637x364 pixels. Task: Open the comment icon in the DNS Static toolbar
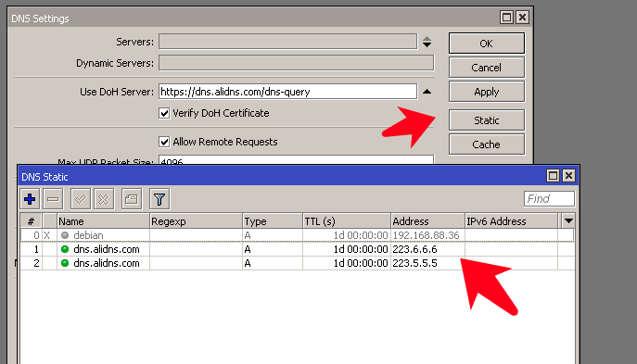[x=132, y=199]
